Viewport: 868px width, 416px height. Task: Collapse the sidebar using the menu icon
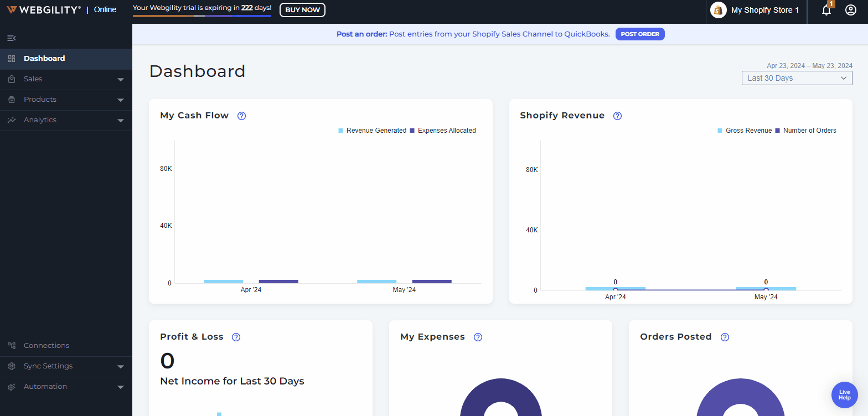pos(11,38)
